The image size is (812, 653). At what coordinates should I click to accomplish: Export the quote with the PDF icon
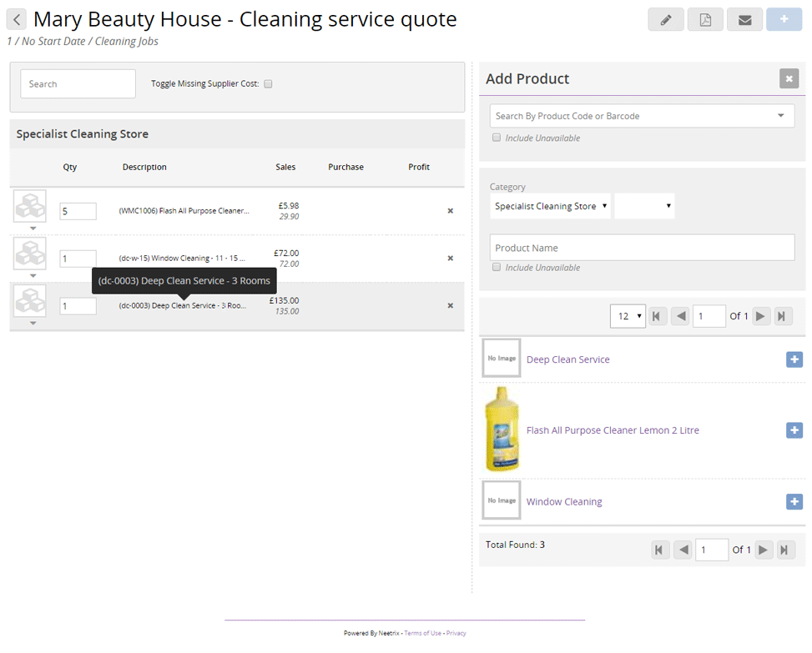pos(705,20)
